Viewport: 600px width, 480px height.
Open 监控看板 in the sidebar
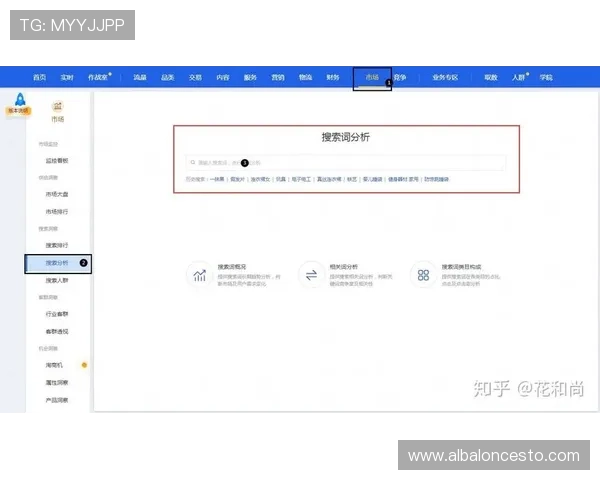coord(57,160)
